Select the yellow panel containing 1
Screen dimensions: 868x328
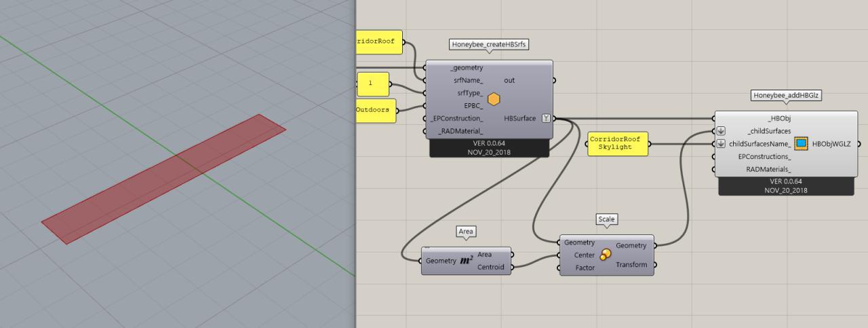[x=372, y=84]
